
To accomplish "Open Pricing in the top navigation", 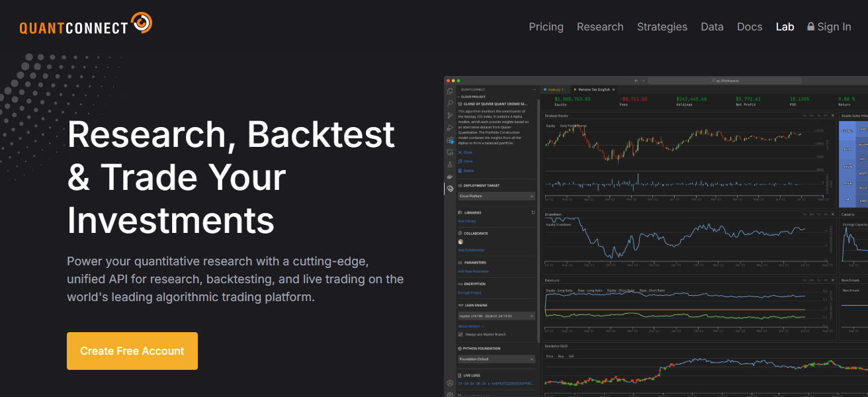I will (x=546, y=26).
